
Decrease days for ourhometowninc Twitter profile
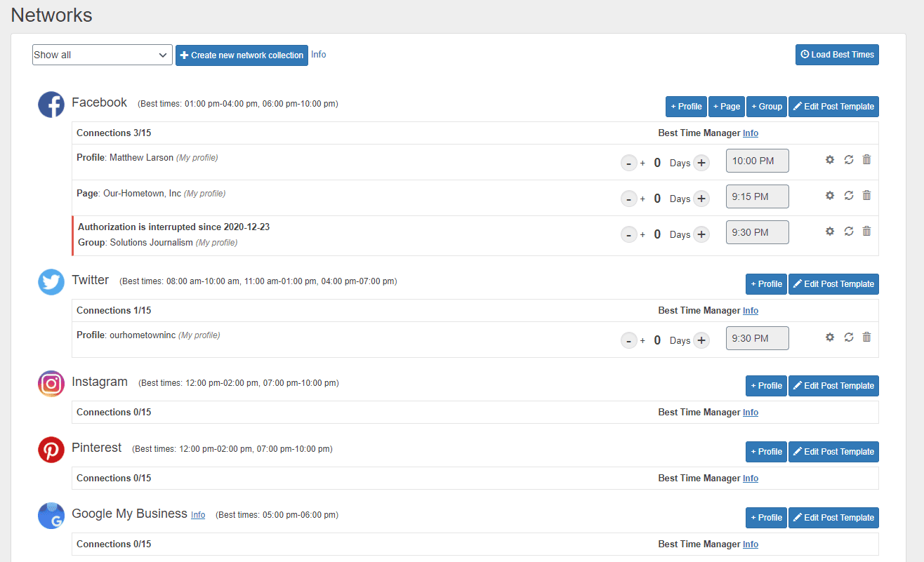[x=629, y=340]
